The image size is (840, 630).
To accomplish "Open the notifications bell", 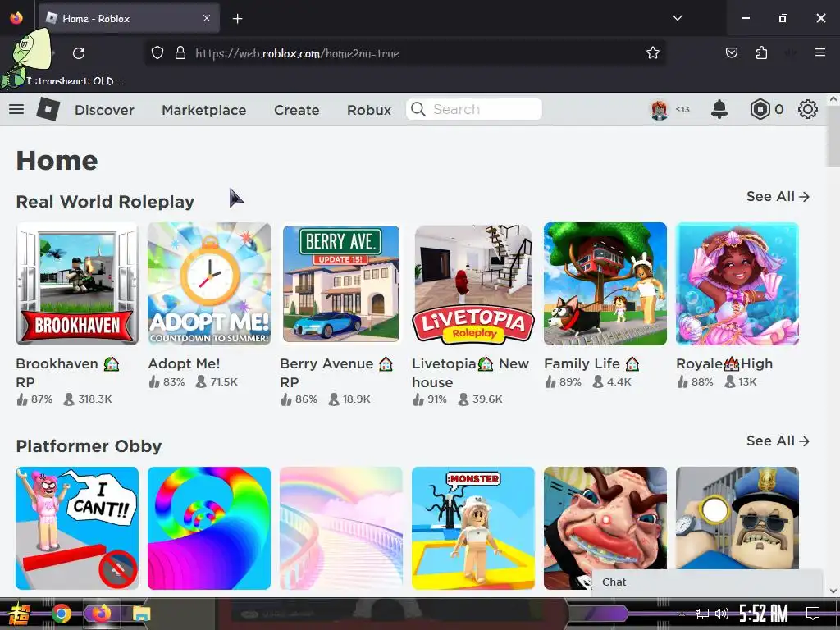I will point(719,109).
